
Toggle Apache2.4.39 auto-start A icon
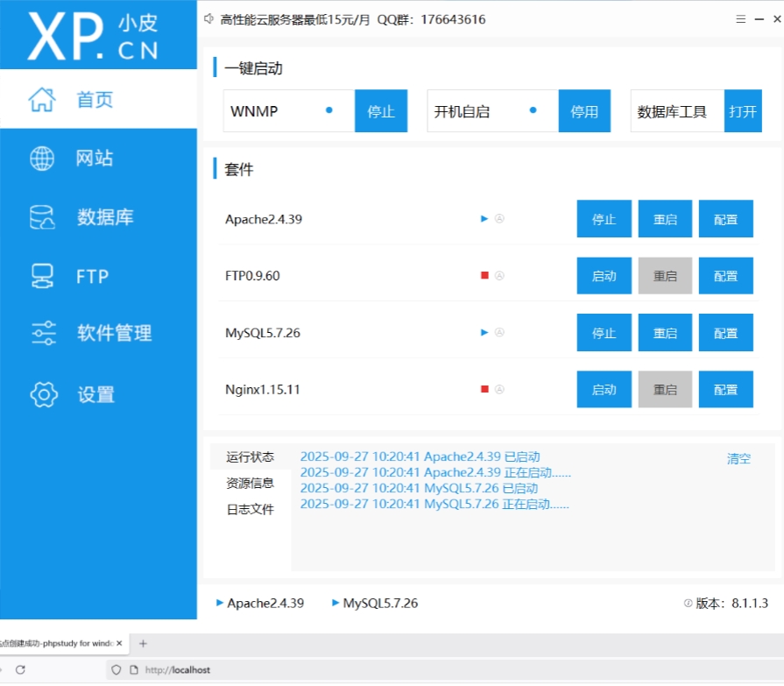pyautogui.click(x=499, y=218)
